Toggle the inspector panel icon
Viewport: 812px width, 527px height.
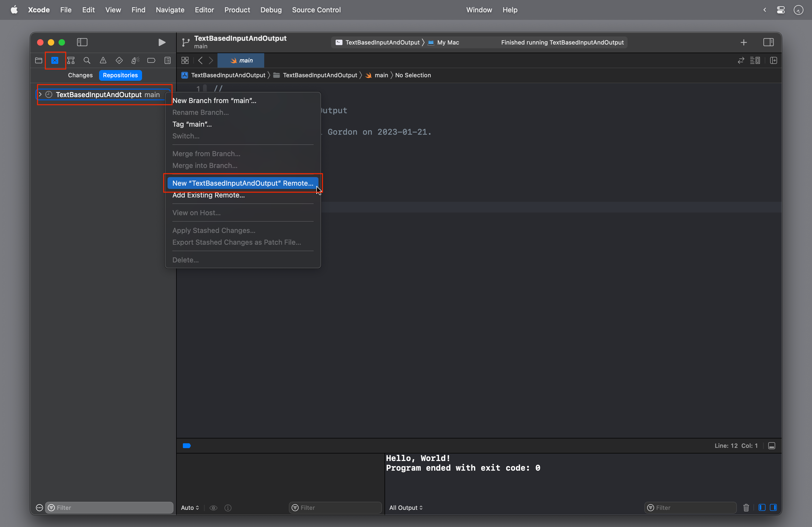(x=768, y=42)
